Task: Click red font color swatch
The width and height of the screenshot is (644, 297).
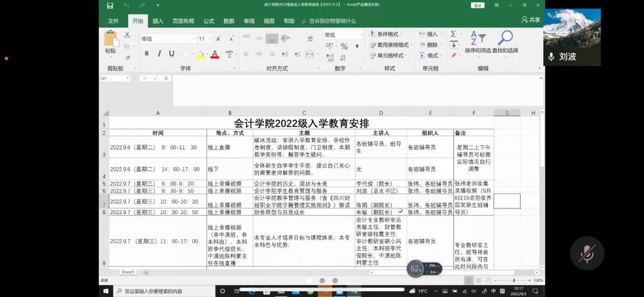Action: [x=215, y=54]
